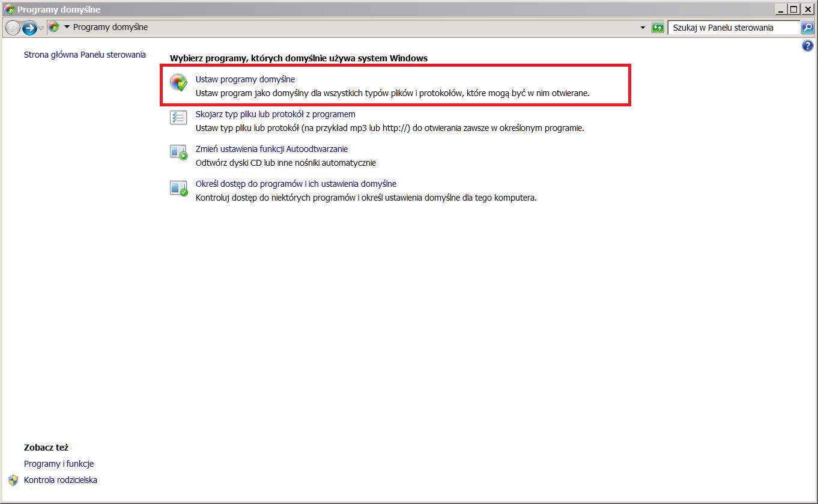Go to Strona główna Panelu sterowania
818x504 pixels.
pos(85,55)
